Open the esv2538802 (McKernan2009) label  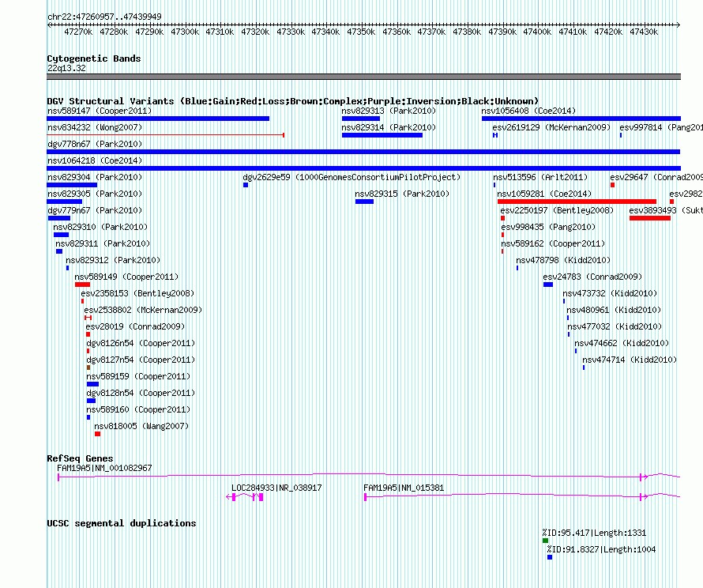pos(143,310)
